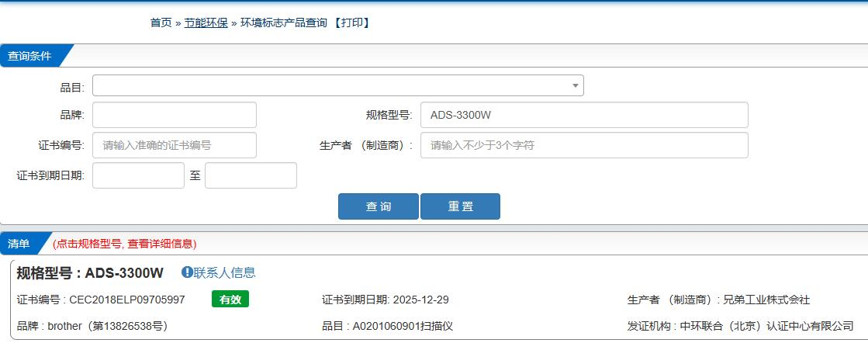868x343 pixels.
Task: Select the 清单 panel tab
Action: click(x=21, y=243)
